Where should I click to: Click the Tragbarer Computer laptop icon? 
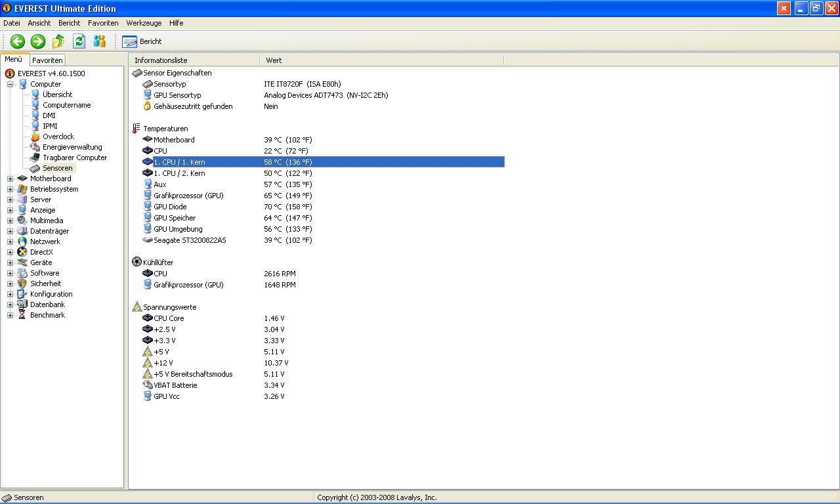[35, 157]
